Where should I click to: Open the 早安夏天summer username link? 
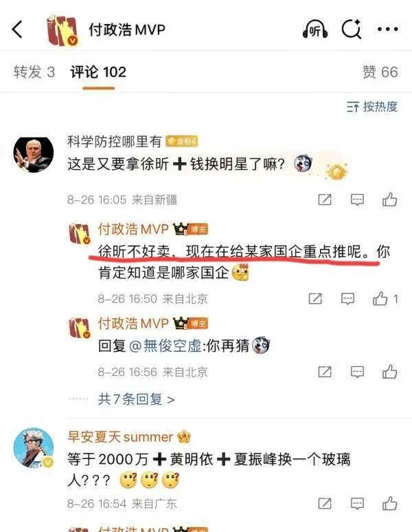[x=120, y=437]
